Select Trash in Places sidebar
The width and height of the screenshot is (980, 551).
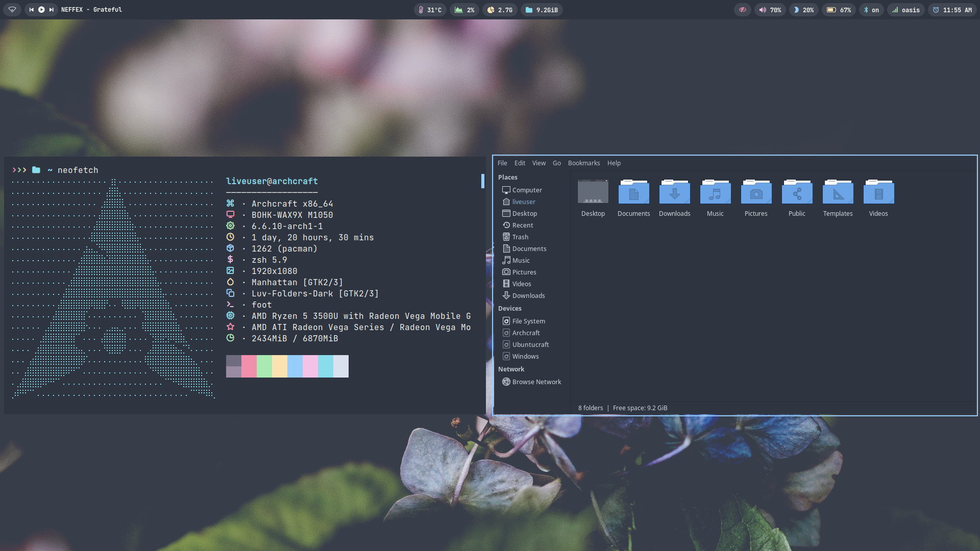pyautogui.click(x=520, y=237)
